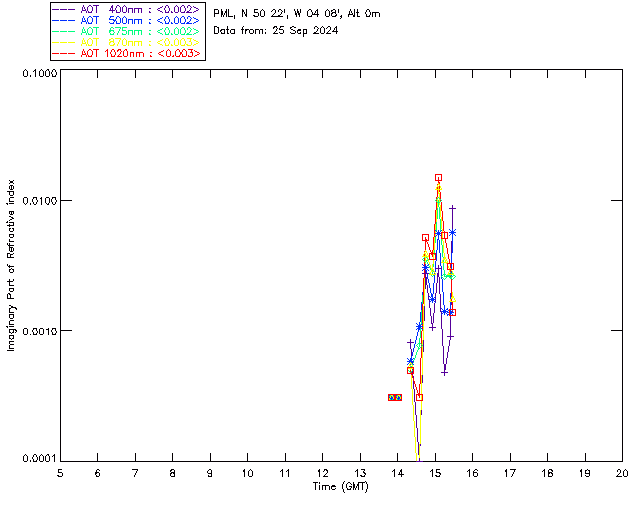Click the x-axis label 15
The image size is (640, 512).
tap(435, 473)
